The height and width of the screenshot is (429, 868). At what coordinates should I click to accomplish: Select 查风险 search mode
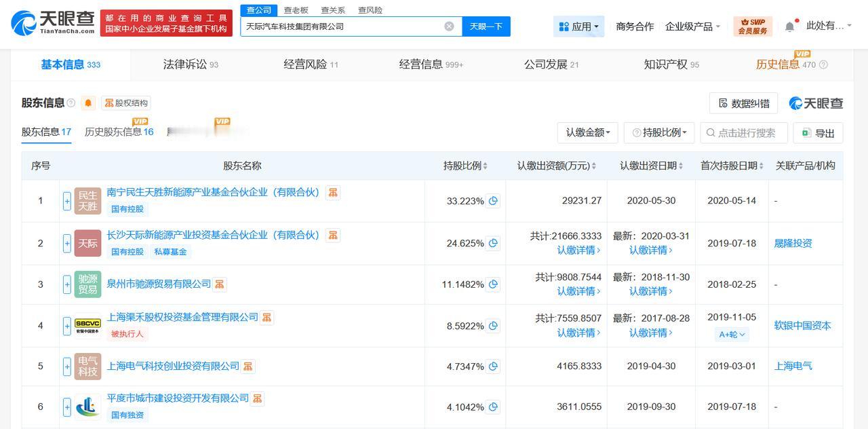pos(370,10)
